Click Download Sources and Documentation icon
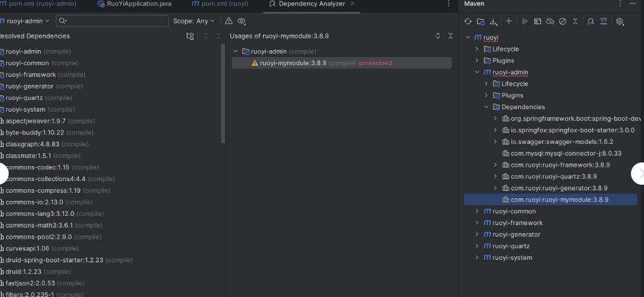 [494, 21]
